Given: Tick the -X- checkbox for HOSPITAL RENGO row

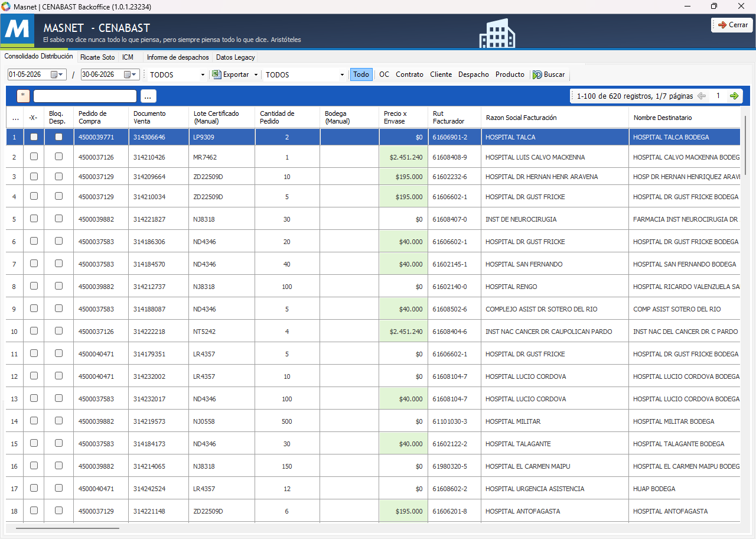Looking at the screenshot, I should (x=34, y=286).
